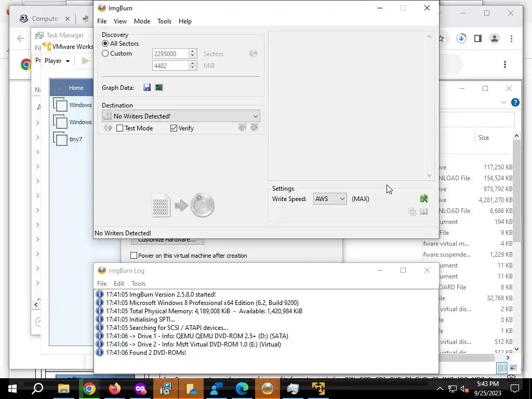Viewport: 532px width, 399px height.
Task: Click the muted volume tray icon
Action: [x=465, y=389]
